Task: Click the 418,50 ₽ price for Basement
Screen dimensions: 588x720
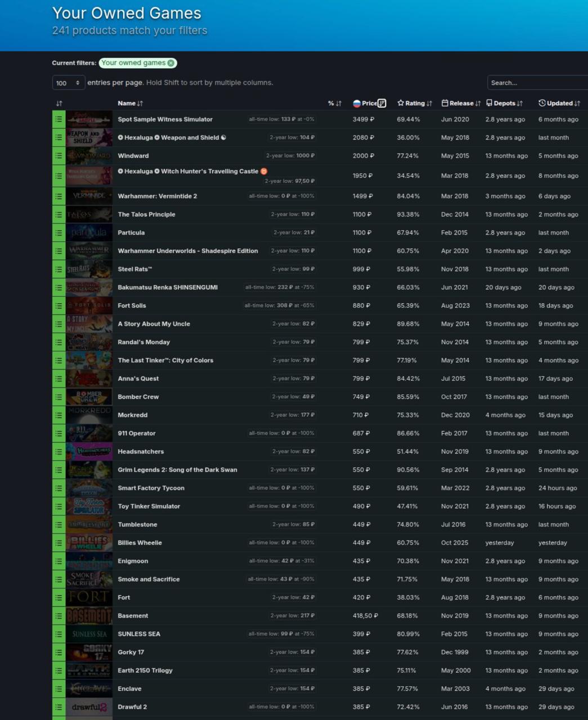Action: pos(365,616)
